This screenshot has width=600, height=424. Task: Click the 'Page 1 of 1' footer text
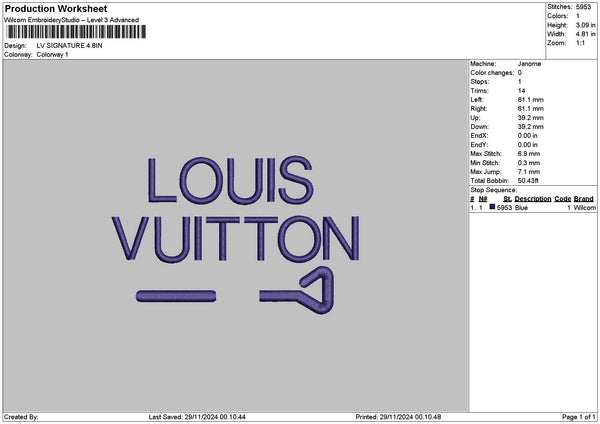tap(579, 417)
